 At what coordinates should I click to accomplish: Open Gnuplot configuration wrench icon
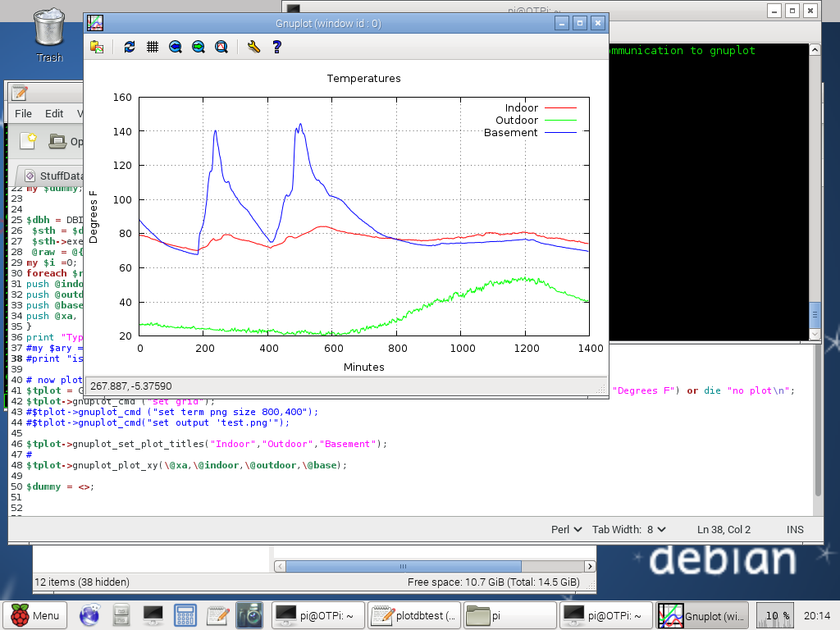pyautogui.click(x=254, y=47)
